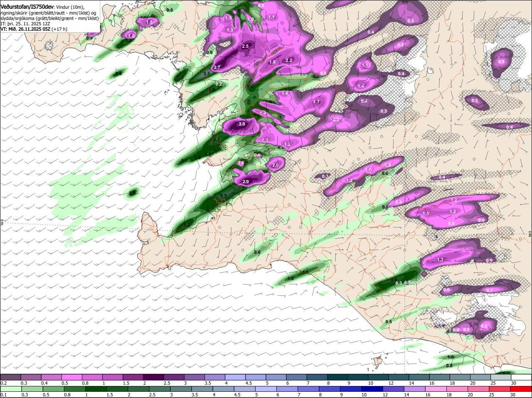Click the 2.7 value in the purple area

tap(217, 67)
